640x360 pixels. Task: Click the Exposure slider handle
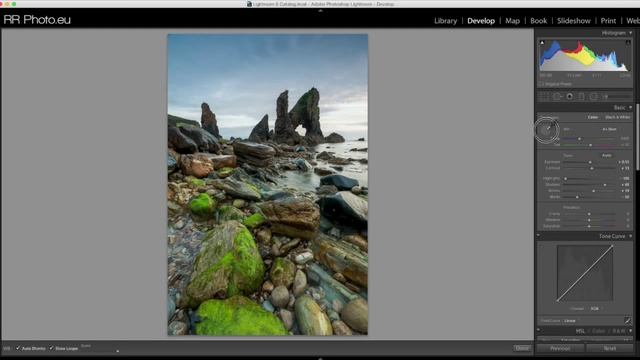point(590,162)
